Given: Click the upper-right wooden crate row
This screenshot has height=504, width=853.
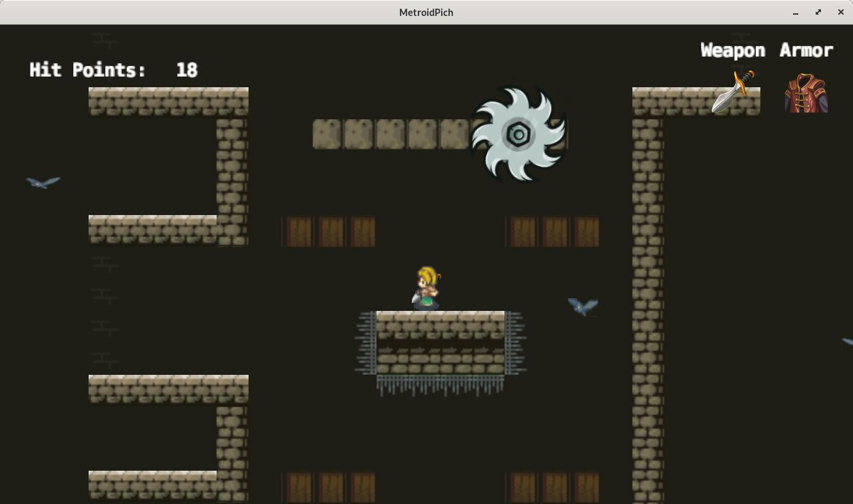Looking at the screenshot, I should pos(552,232).
